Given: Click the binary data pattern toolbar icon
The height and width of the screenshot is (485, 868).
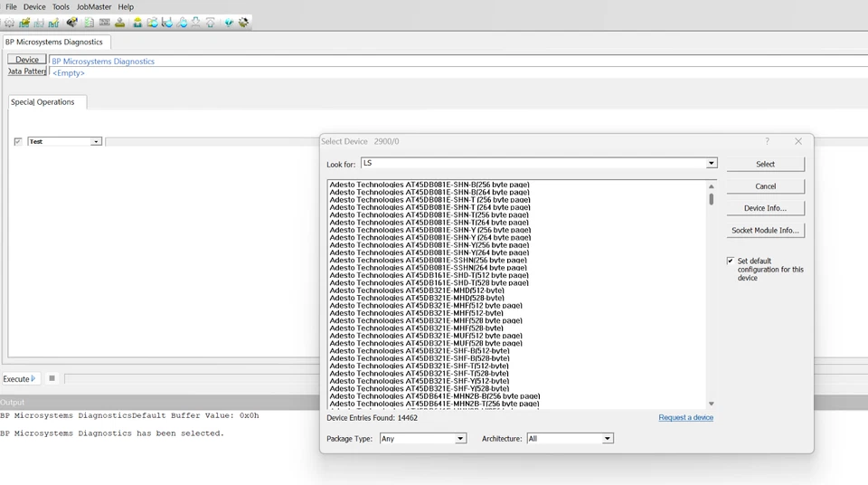Looking at the screenshot, I should point(104,23).
